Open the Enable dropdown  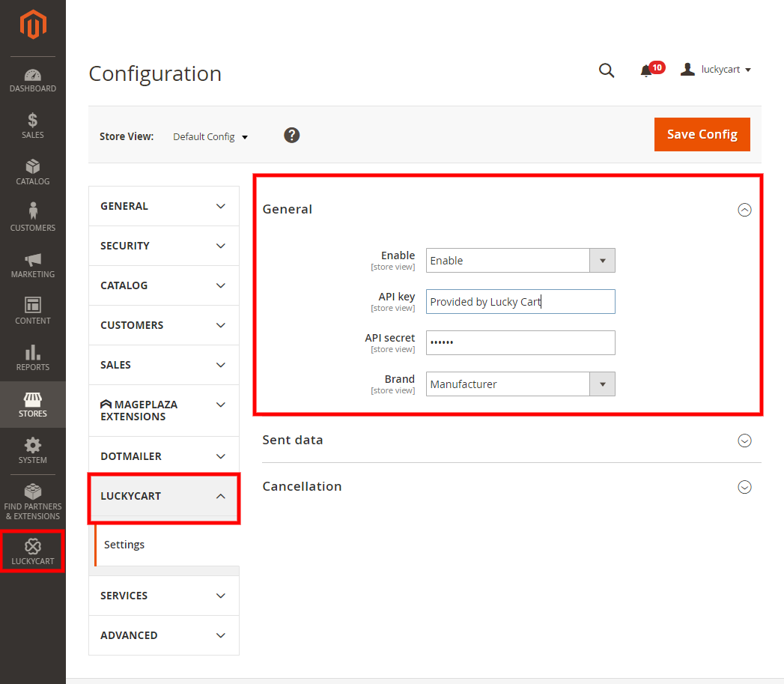coord(520,261)
